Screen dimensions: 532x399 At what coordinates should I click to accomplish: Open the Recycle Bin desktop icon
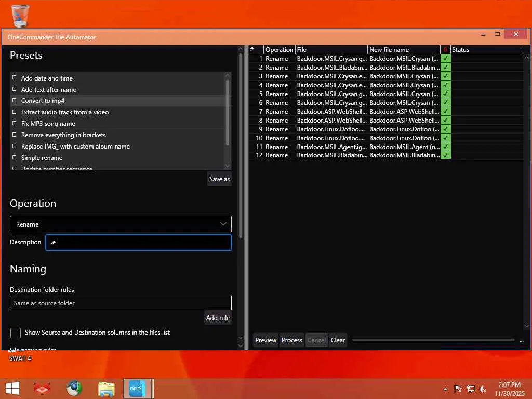tap(20, 16)
